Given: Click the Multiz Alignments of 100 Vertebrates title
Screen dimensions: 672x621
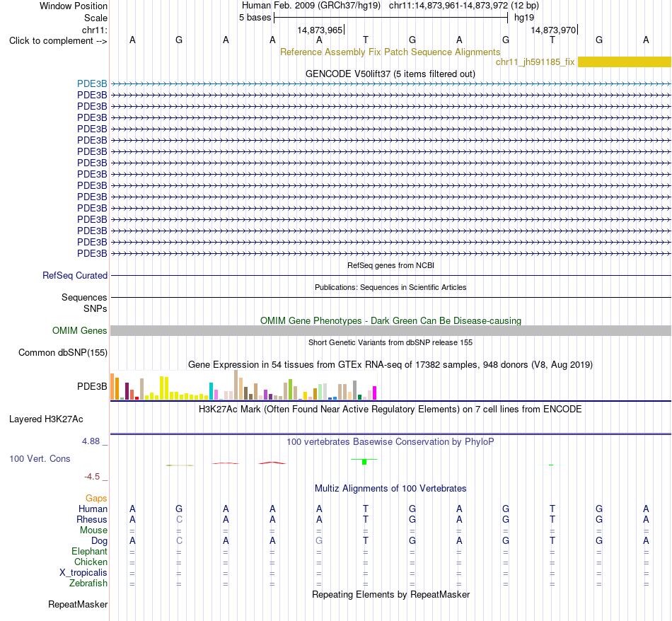Looking at the screenshot, I should 390,488.
